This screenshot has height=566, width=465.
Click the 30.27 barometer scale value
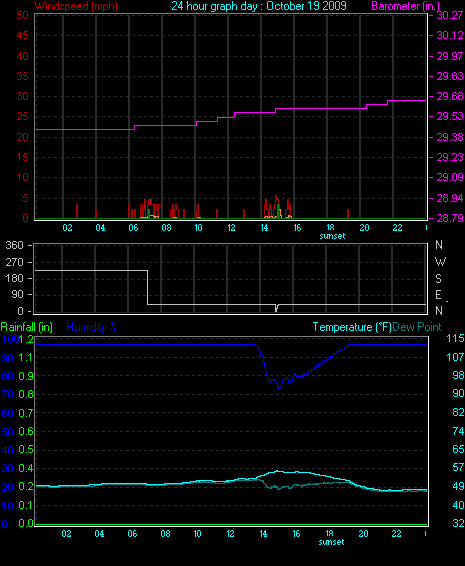coord(449,15)
